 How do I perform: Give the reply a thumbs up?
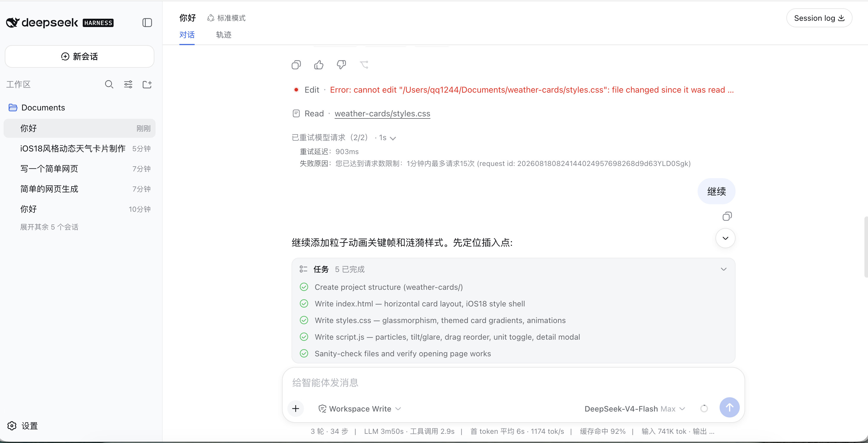click(x=319, y=65)
